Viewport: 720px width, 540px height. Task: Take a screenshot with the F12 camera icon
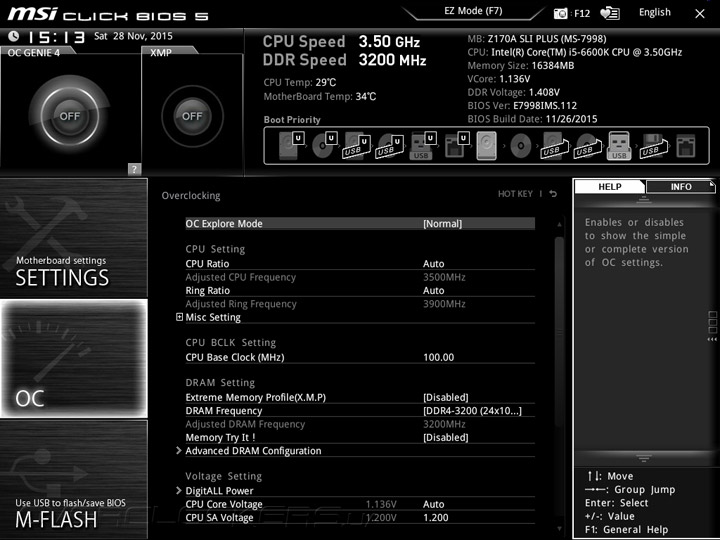click(561, 13)
